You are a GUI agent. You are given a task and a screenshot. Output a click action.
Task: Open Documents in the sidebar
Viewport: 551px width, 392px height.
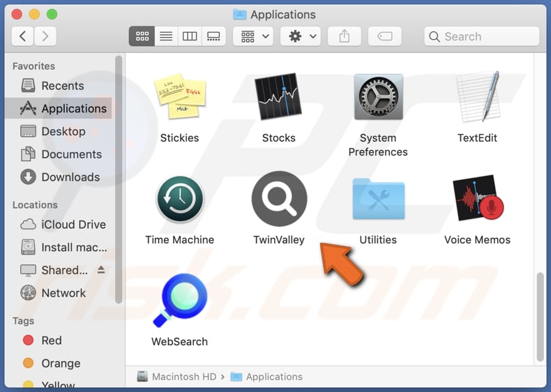59,154
